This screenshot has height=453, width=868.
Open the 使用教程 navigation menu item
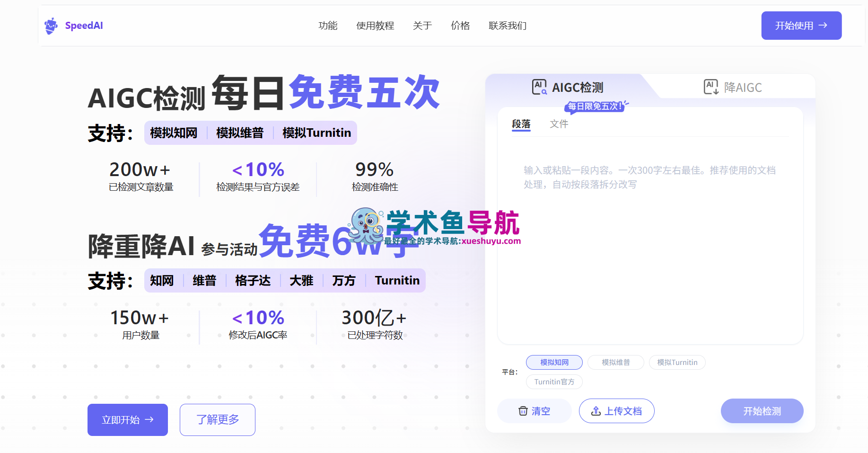tap(375, 26)
